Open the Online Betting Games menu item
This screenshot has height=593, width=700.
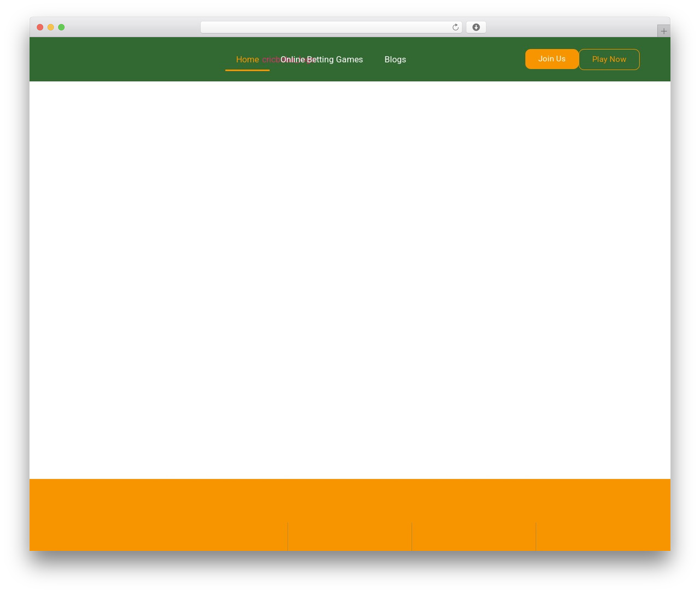[322, 60]
